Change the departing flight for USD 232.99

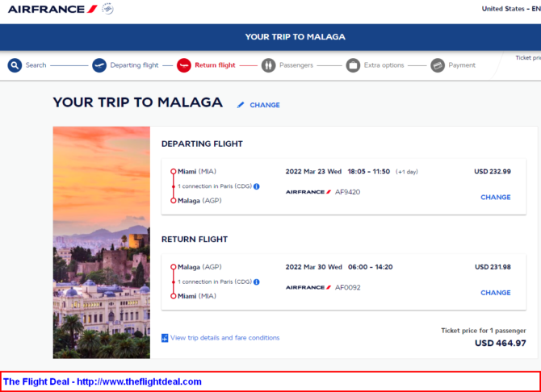pyautogui.click(x=496, y=197)
